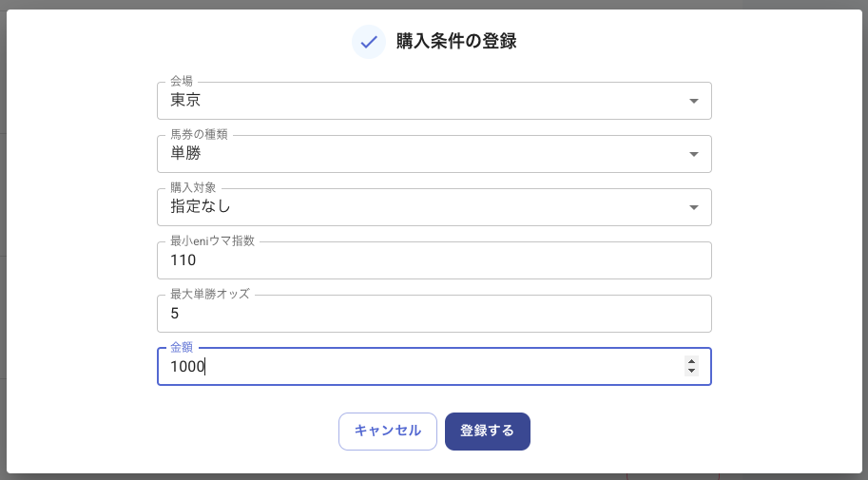Expand the 購入対象 dropdown arrow
Screen dimensions: 868x480
point(693,207)
